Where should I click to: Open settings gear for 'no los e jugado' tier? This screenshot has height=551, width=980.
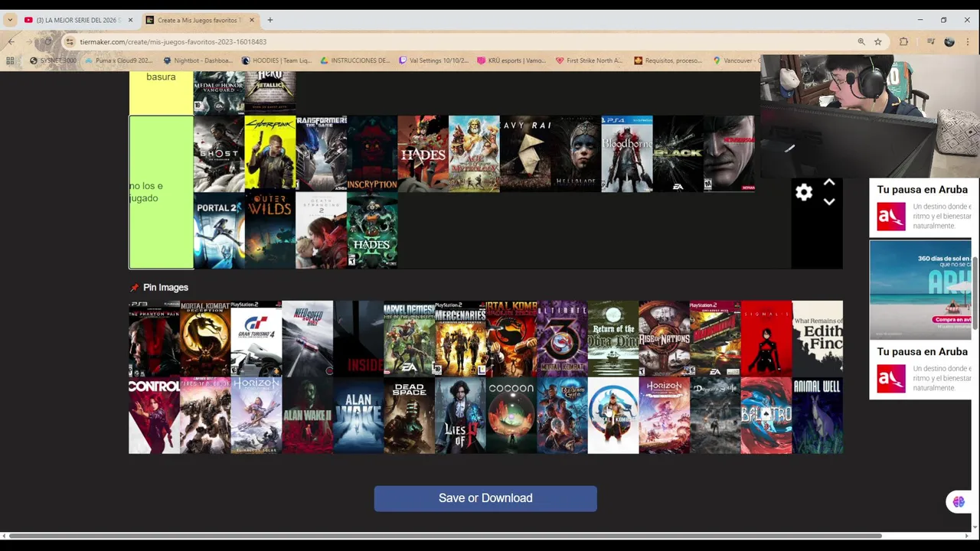click(803, 193)
